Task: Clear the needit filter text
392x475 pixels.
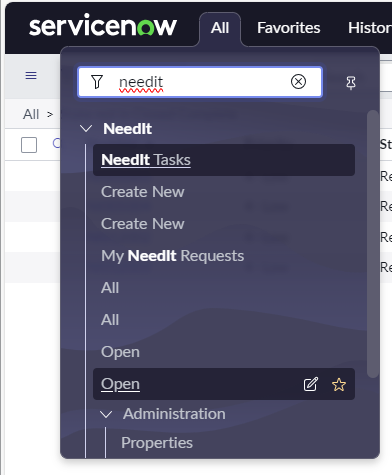Action: click(298, 82)
